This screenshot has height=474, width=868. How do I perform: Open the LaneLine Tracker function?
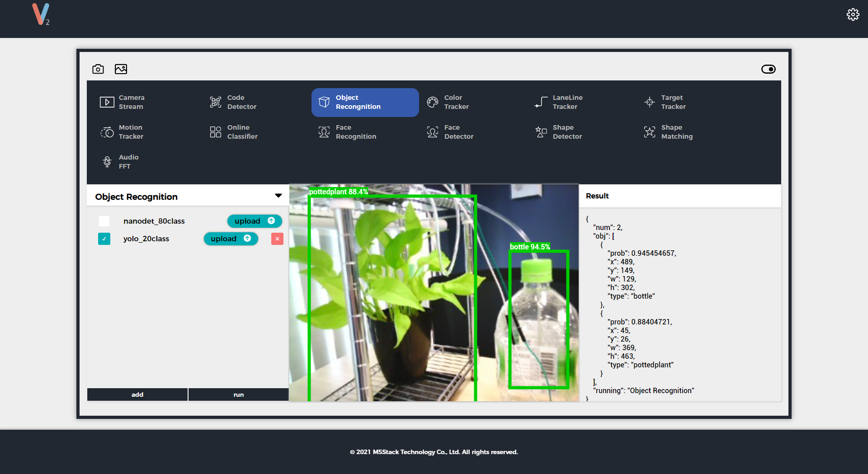[x=559, y=102]
